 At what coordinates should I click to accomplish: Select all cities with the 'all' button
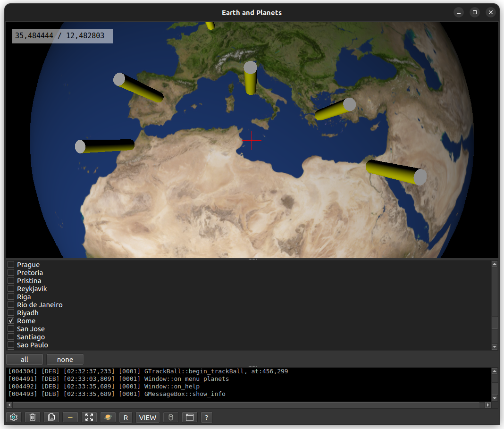(x=25, y=360)
